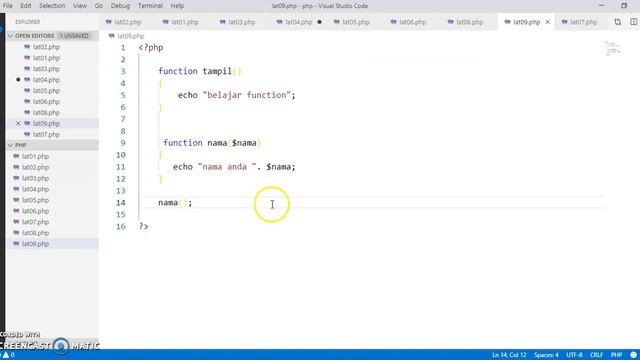Switch to the lat08.php editor tab
Image resolution: width=640 pixels, height=360 pixels.
click(x=469, y=22)
